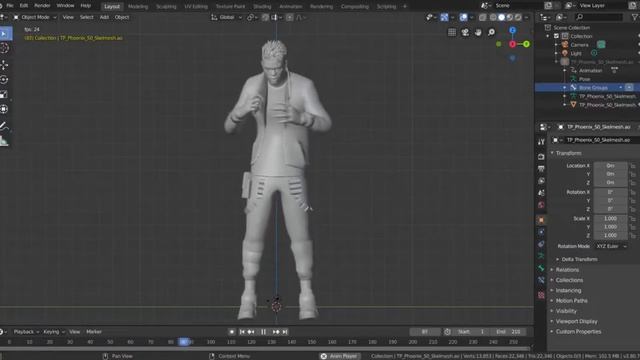Click the zoom magnifier viewport icon
Image resolution: width=640 pixels, height=360 pixels.
(491, 32)
